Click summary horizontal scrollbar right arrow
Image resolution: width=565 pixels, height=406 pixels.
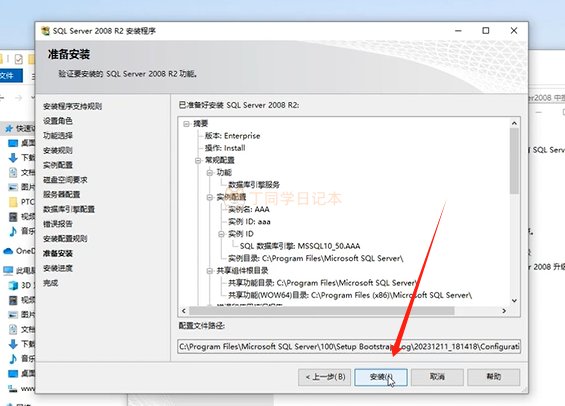[x=504, y=311]
